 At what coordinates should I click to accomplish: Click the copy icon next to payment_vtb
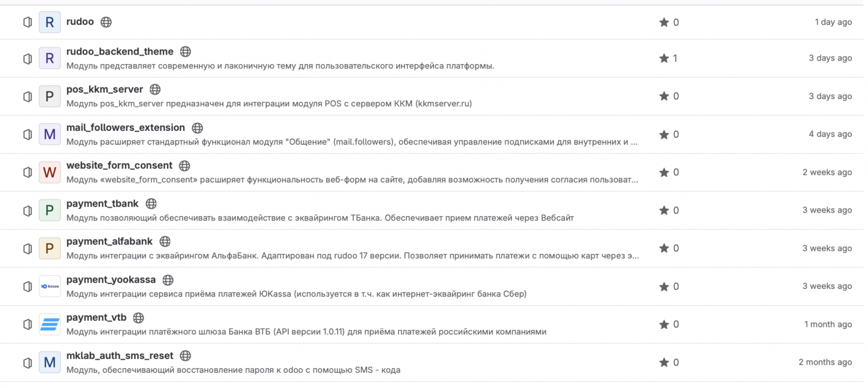pos(27,324)
